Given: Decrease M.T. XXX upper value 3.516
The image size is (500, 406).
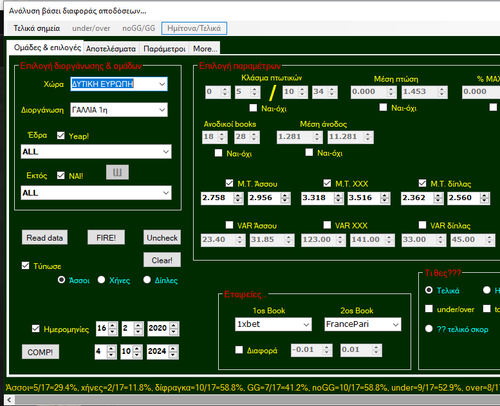Looking at the screenshot, I should click(x=385, y=201).
